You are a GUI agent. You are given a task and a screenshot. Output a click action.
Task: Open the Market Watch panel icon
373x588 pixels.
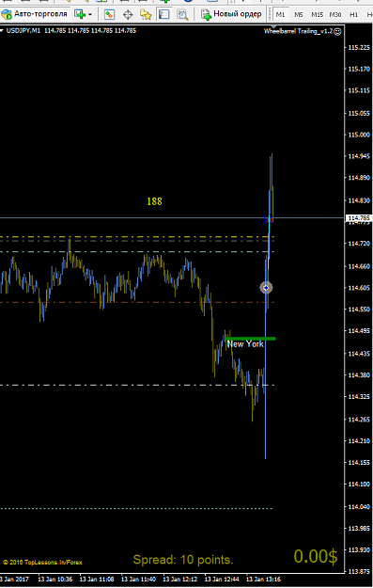click(x=109, y=15)
